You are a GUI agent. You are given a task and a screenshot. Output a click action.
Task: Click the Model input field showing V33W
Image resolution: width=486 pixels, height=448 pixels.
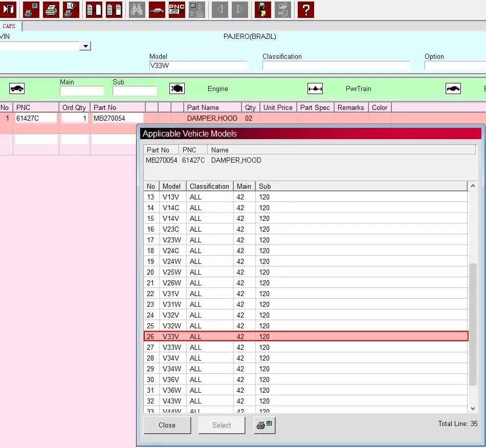point(198,65)
